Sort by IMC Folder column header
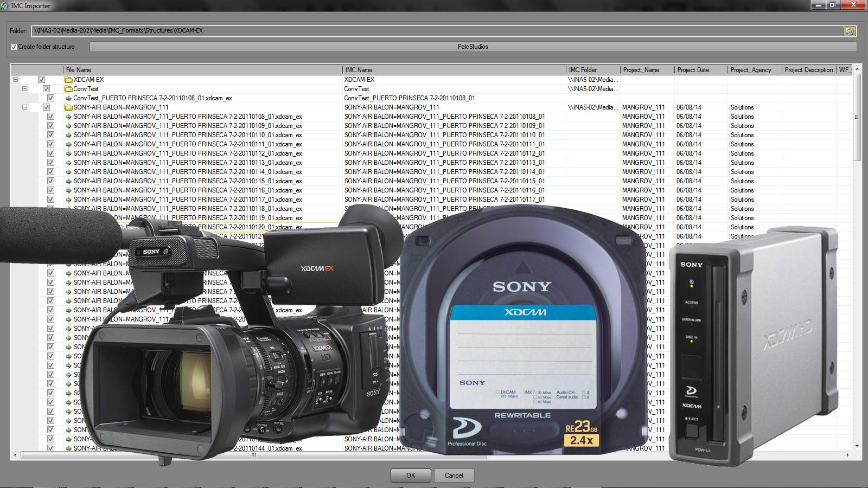The width and height of the screenshot is (868, 488). click(593, 70)
